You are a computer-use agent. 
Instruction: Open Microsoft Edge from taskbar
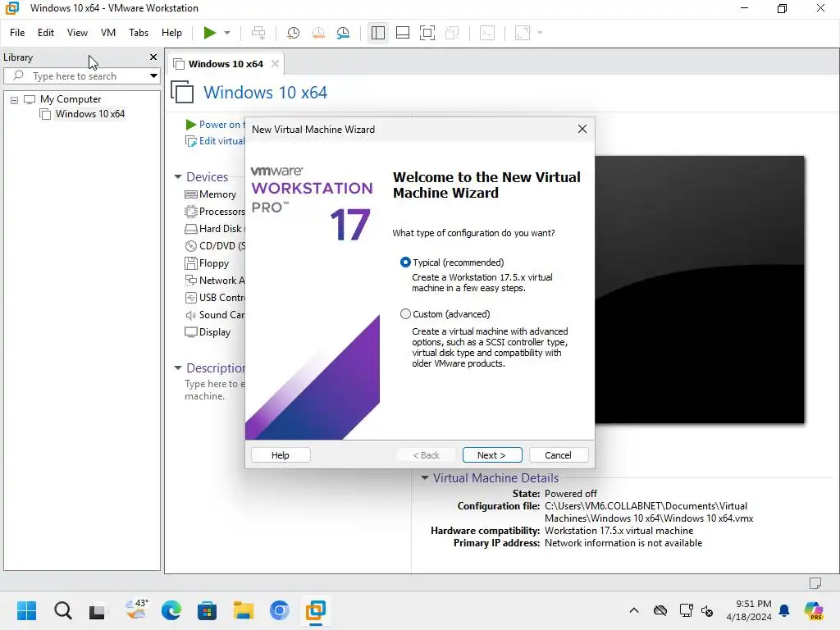click(171, 610)
